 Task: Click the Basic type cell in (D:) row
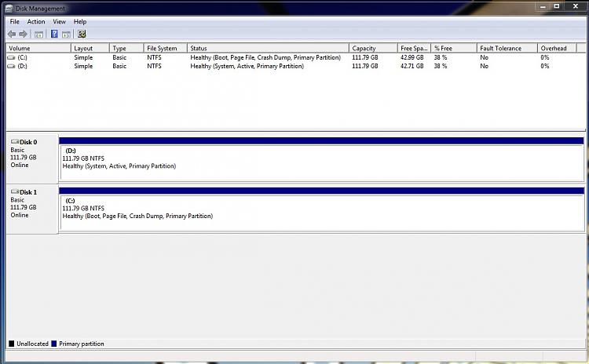coord(119,66)
